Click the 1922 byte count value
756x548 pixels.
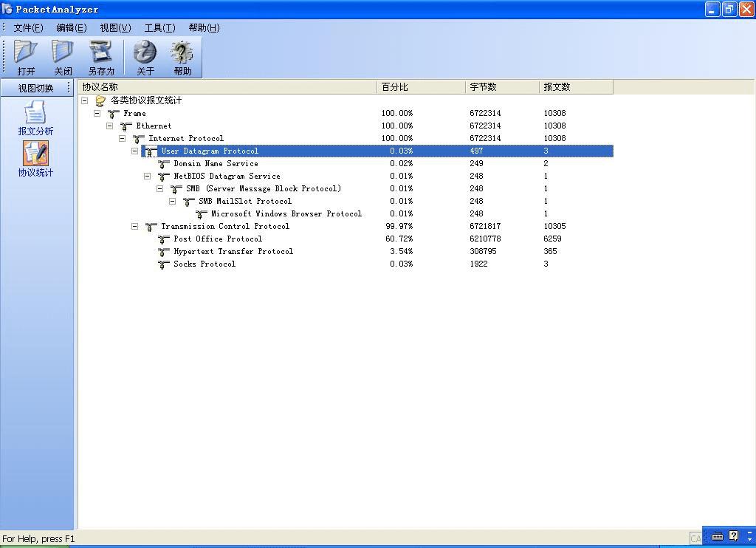click(478, 264)
